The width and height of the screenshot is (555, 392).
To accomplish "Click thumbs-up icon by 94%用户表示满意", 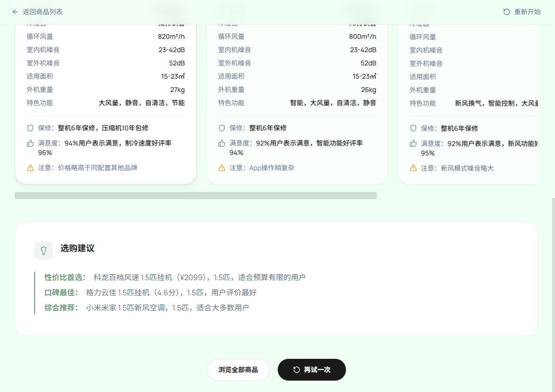I will coord(30,143).
